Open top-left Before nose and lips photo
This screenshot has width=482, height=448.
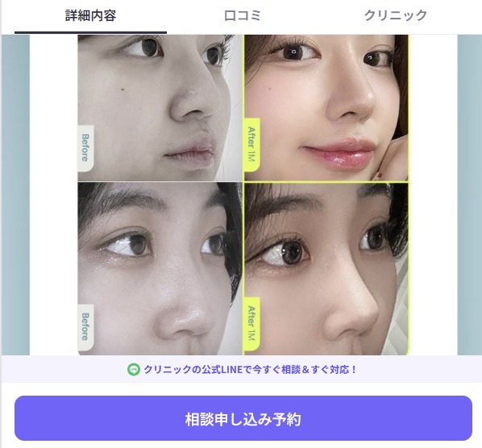[160, 107]
